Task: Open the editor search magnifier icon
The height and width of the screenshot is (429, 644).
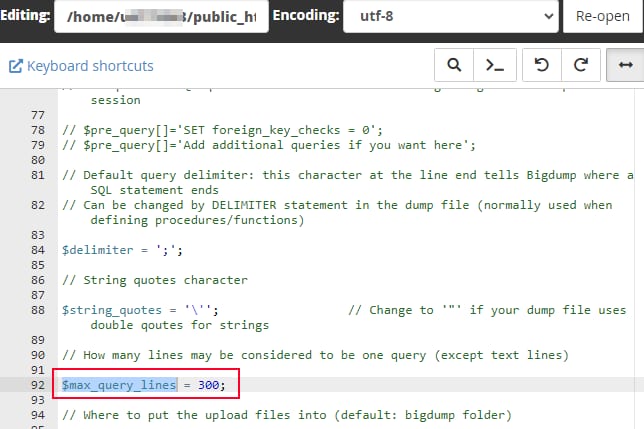Action: (454, 66)
